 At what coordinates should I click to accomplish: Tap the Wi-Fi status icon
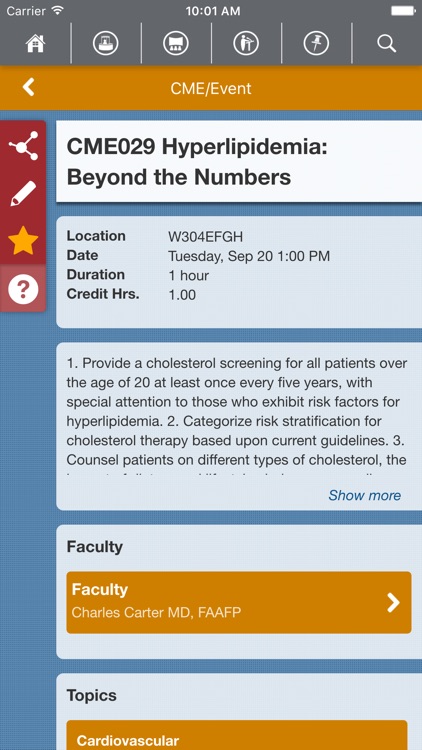(57, 11)
